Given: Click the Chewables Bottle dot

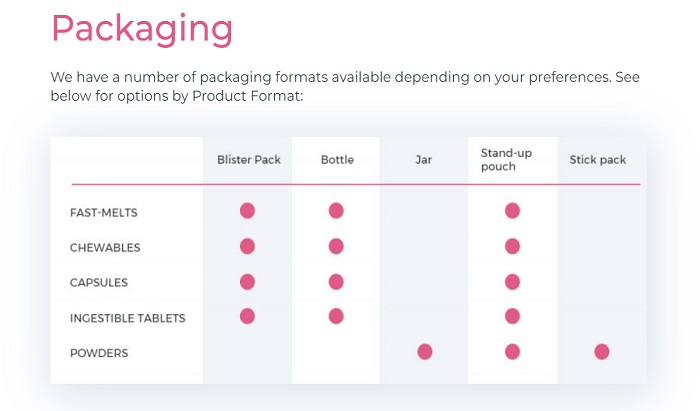Looking at the screenshot, I should point(336,246).
